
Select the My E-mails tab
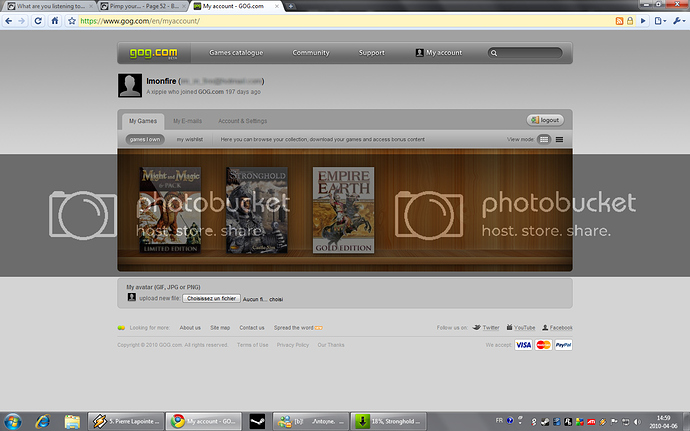[x=187, y=121]
